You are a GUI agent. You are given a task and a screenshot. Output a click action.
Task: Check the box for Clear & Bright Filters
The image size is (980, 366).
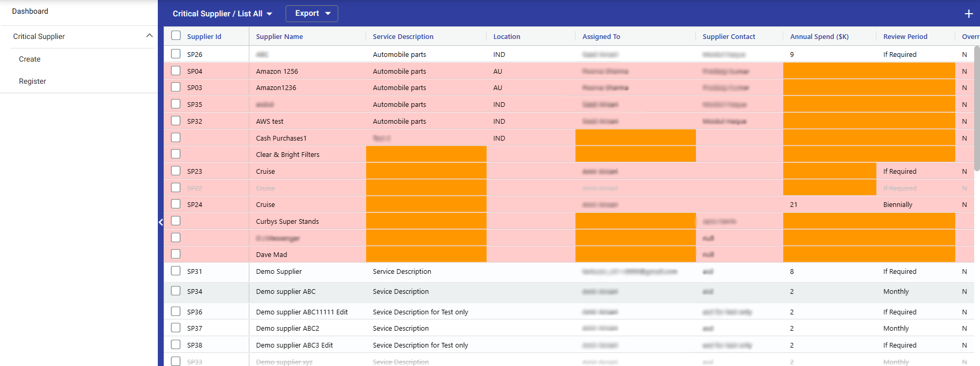176,154
